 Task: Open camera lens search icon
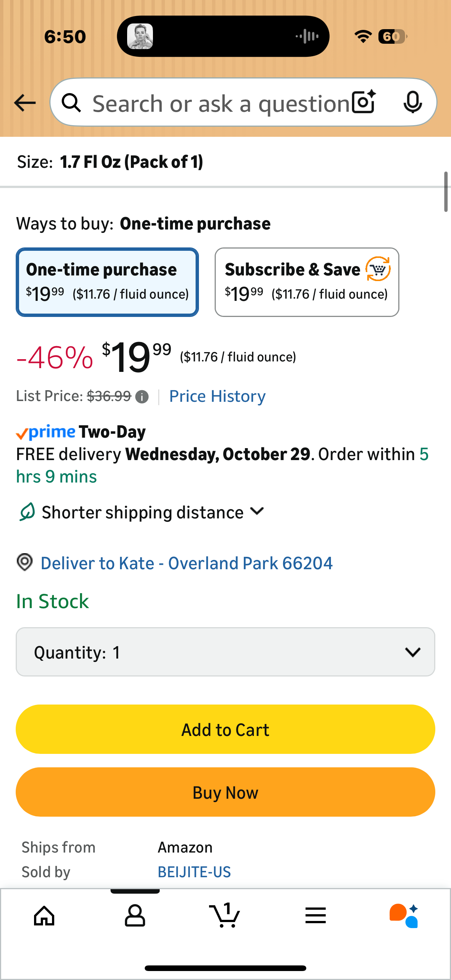(363, 102)
